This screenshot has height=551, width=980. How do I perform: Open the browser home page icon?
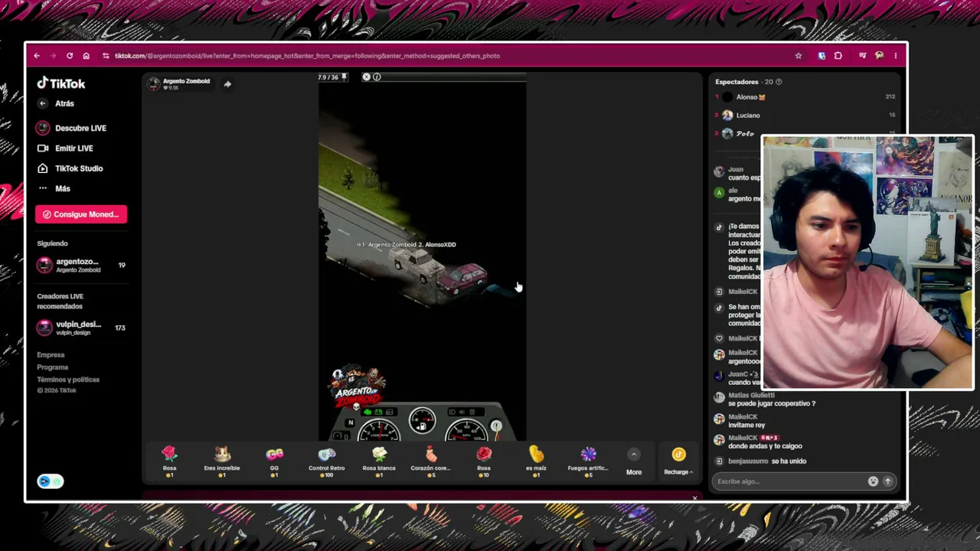pos(86,56)
